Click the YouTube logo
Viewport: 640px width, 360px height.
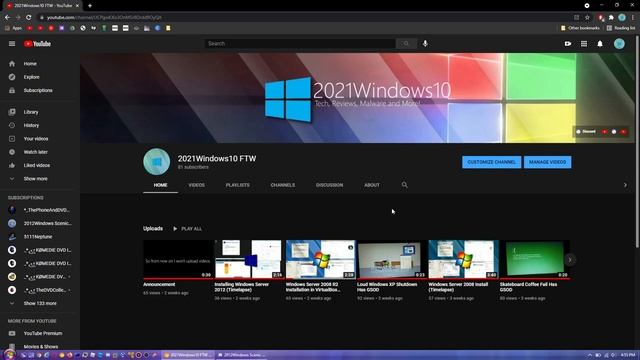(37, 44)
